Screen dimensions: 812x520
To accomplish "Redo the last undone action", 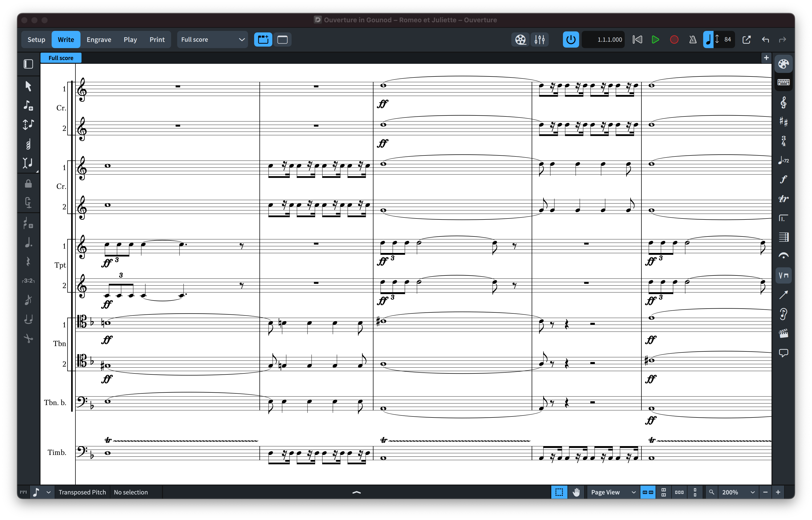I will [782, 39].
